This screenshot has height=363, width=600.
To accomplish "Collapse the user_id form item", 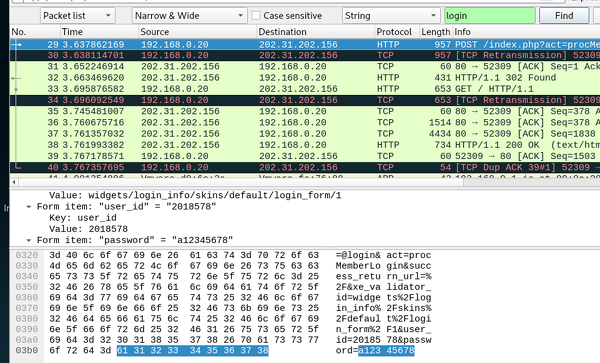I will tap(28, 207).
